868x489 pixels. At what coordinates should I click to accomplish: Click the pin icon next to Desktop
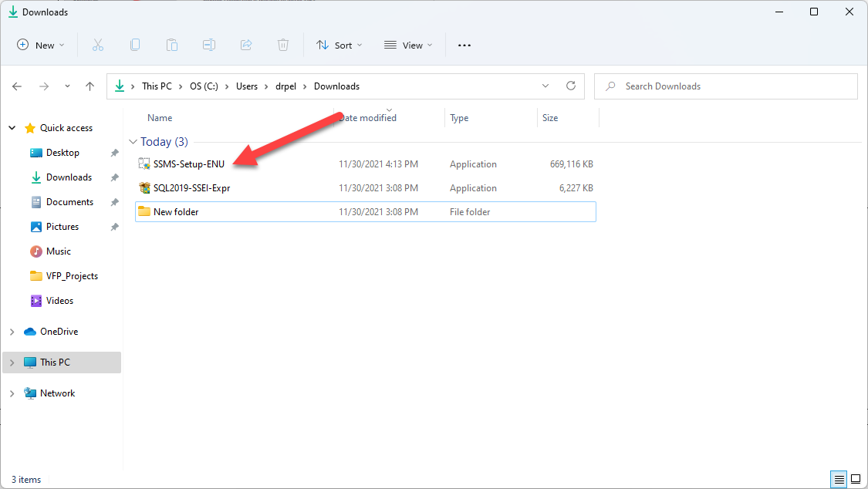[x=115, y=153]
